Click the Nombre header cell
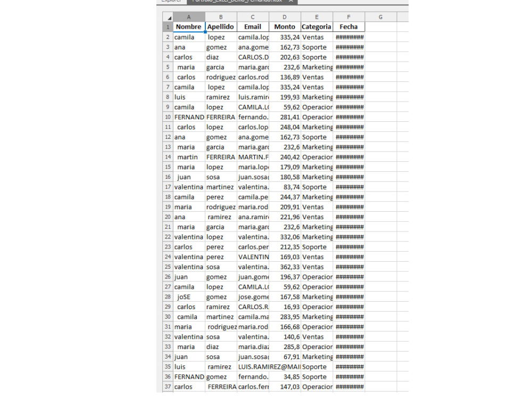The height and width of the screenshot is (399, 532). pos(189,27)
